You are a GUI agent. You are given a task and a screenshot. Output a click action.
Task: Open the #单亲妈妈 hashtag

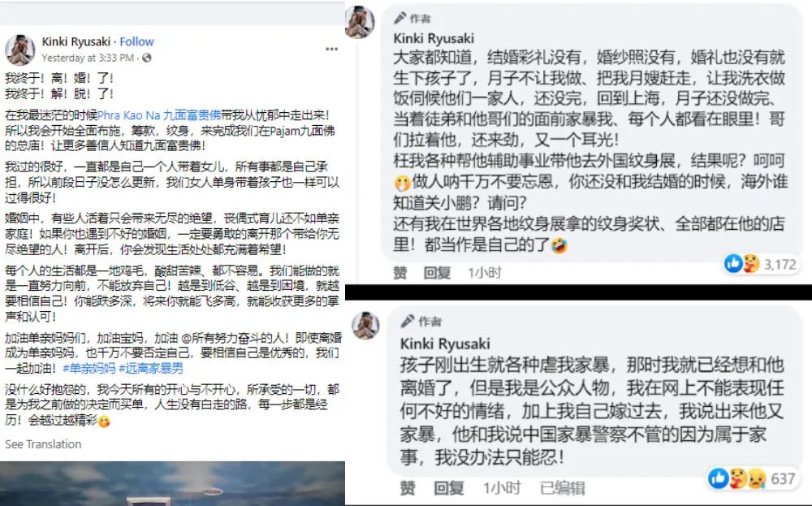[x=89, y=368]
